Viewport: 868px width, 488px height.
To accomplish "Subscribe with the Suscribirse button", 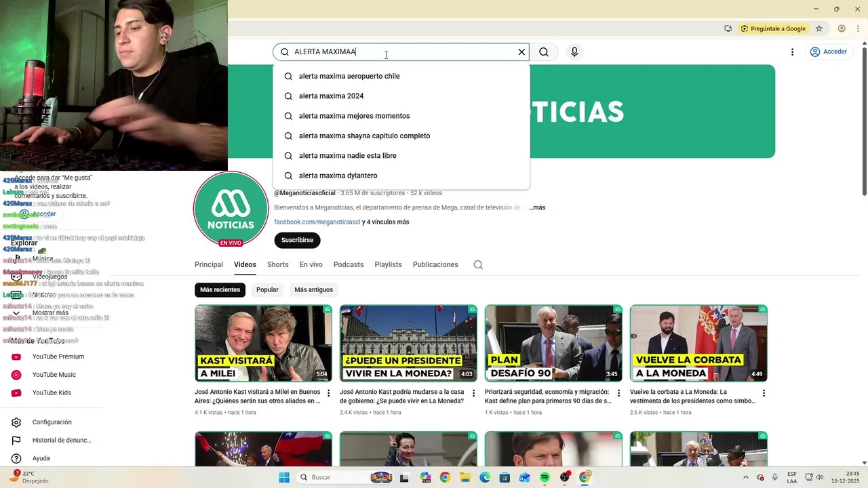I will tap(297, 240).
